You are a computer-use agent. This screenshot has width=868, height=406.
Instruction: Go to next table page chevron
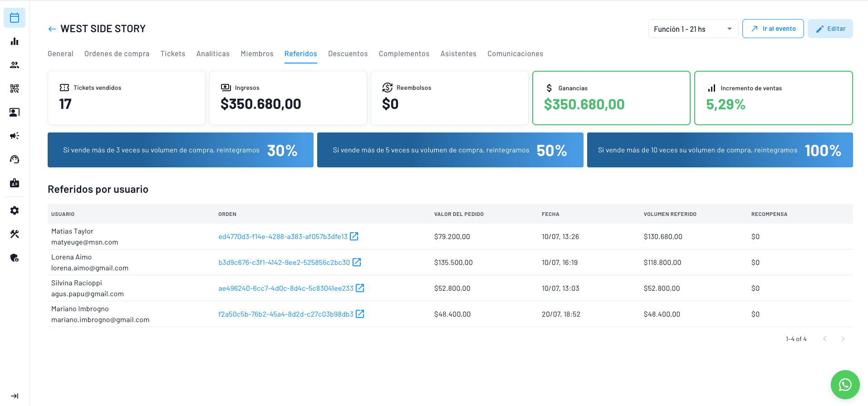click(843, 339)
